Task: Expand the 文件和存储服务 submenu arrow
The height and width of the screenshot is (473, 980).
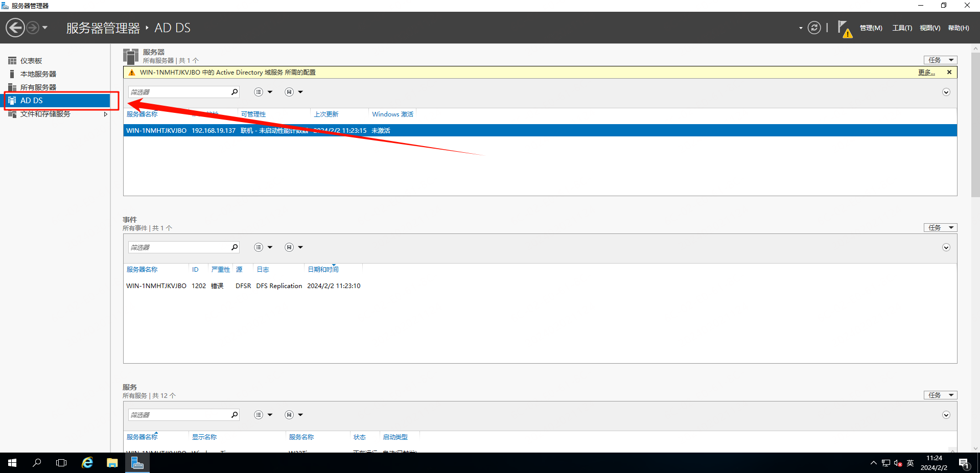Action: [x=105, y=114]
